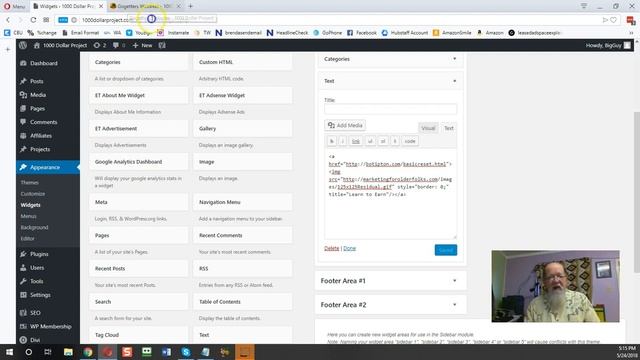Screen dimensions: 640x360
Task: Open SEO menu item
Action: (x=35, y=313)
